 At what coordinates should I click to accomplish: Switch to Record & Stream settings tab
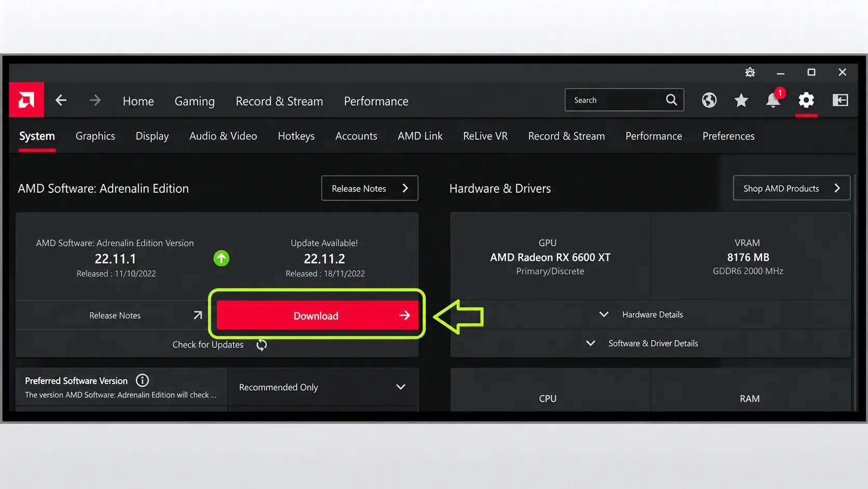(x=566, y=136)
